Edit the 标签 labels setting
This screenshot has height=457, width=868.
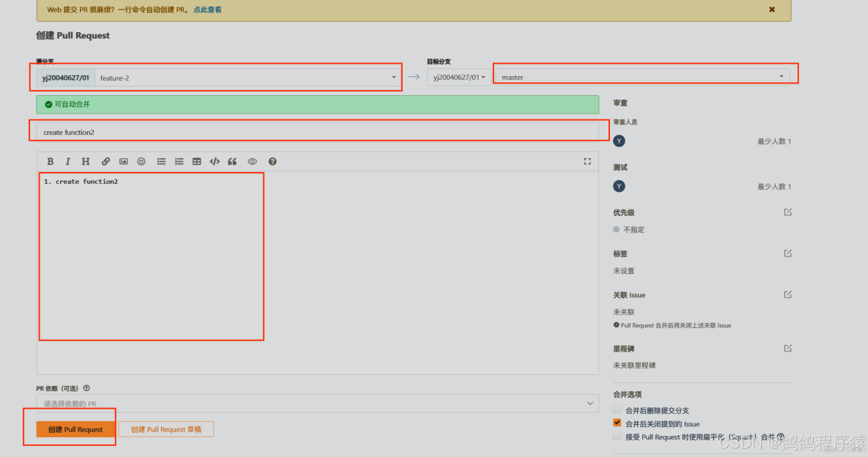click(788, 253)
